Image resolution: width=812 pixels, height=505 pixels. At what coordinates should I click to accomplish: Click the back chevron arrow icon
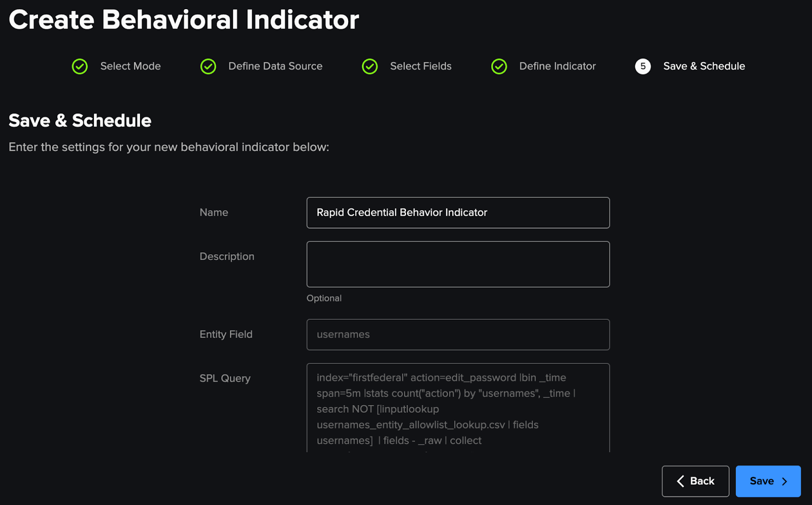[680, 481]
